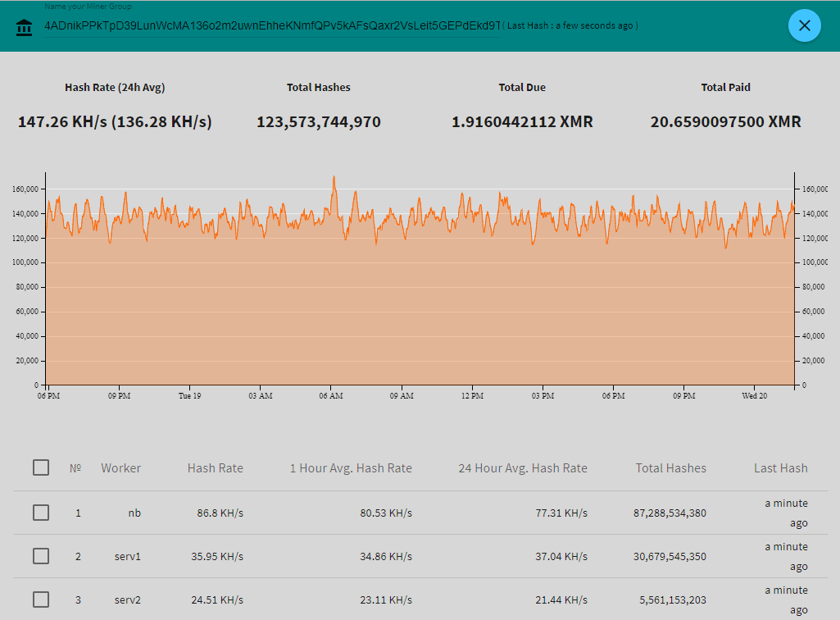Image resolution: width=840 pixels, height=620 pixels.
Task: Click the № column header
Action: point(75,468)
